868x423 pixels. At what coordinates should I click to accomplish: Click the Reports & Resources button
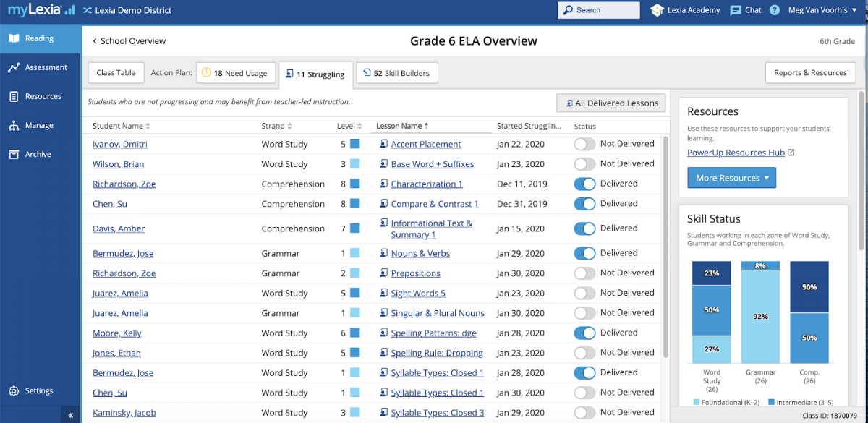click(x=810, y=73)
